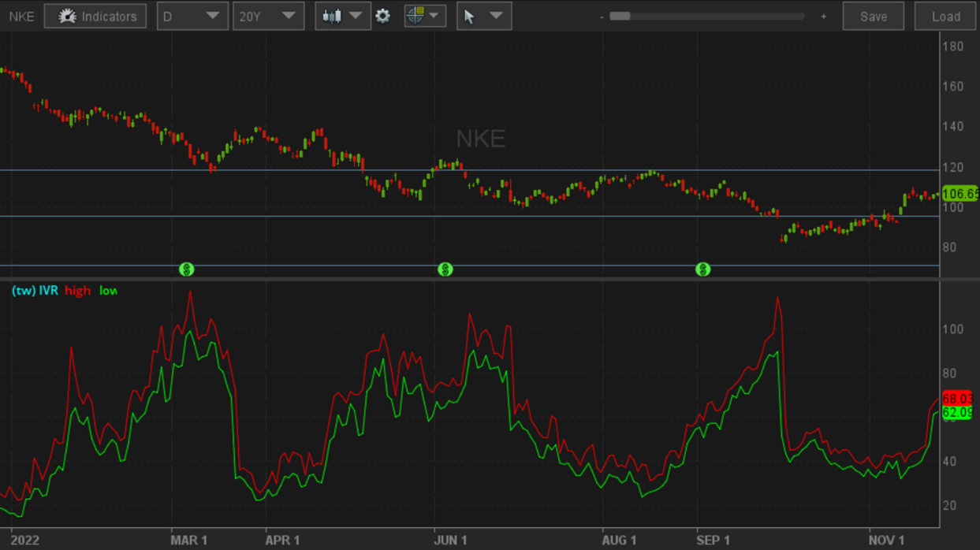Open the Indicators panel
The image size is (980, 550).
[x=95, y=17]
